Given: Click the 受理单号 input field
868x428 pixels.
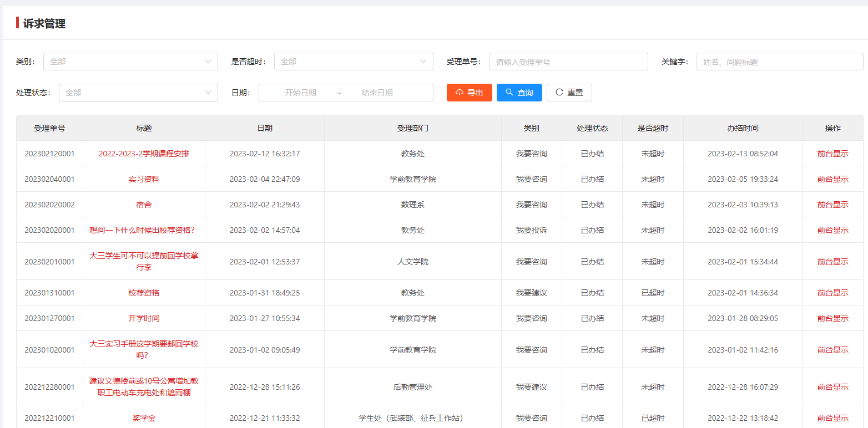Looking at the screenshot, I should point(568,62).
